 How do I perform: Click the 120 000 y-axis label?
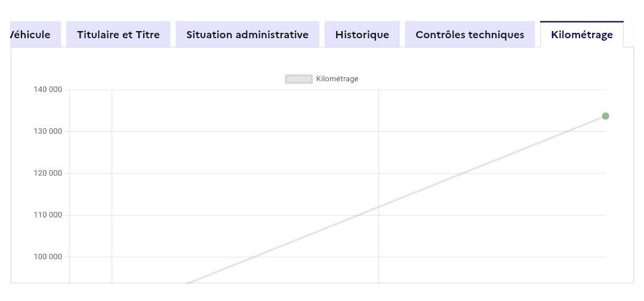click(x=48, y=173)
